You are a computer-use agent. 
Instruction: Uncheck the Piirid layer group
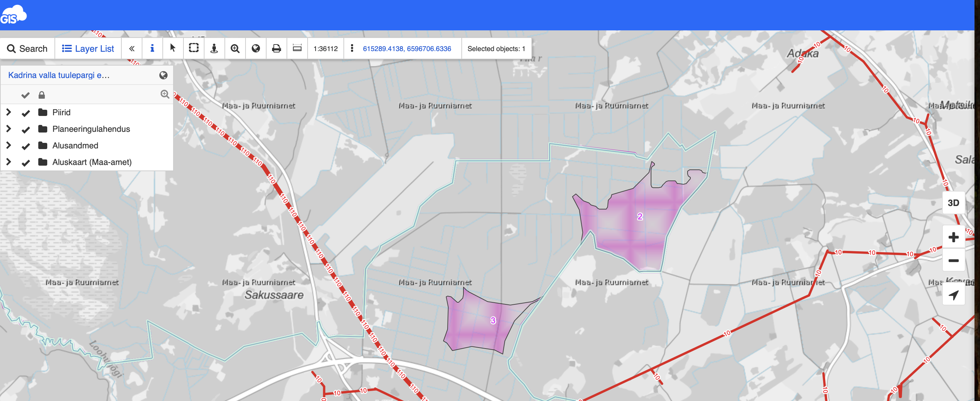click(26, 113)
